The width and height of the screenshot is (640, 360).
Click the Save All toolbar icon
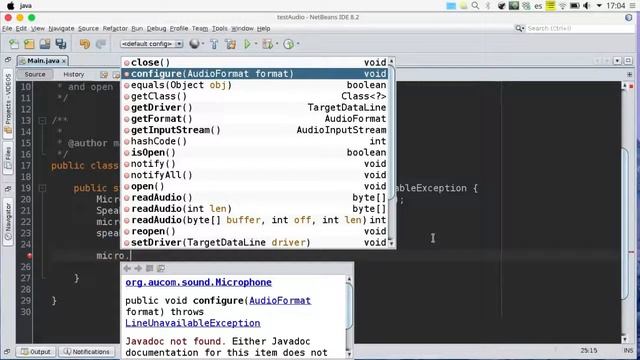coord(61,44)
